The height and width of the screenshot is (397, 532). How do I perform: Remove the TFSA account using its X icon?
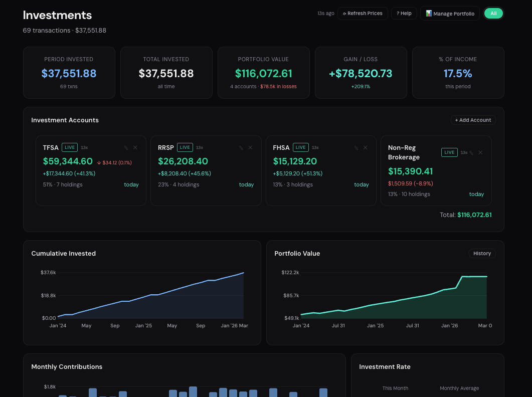coord(135,147)
